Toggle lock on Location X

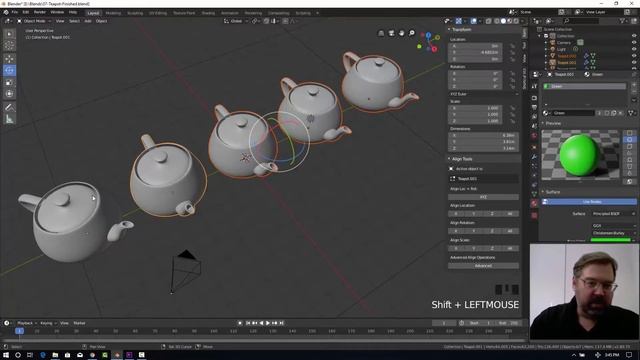513,46
